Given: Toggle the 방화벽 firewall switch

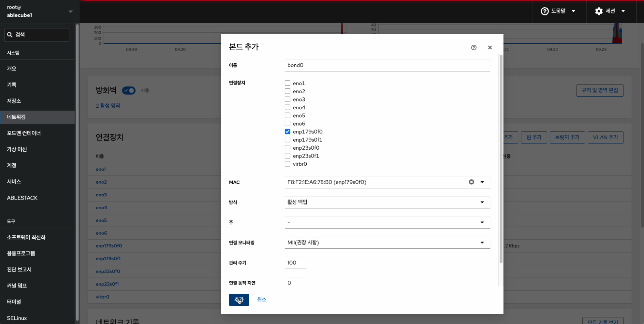Looking at the screenshot, I should 129,90.
